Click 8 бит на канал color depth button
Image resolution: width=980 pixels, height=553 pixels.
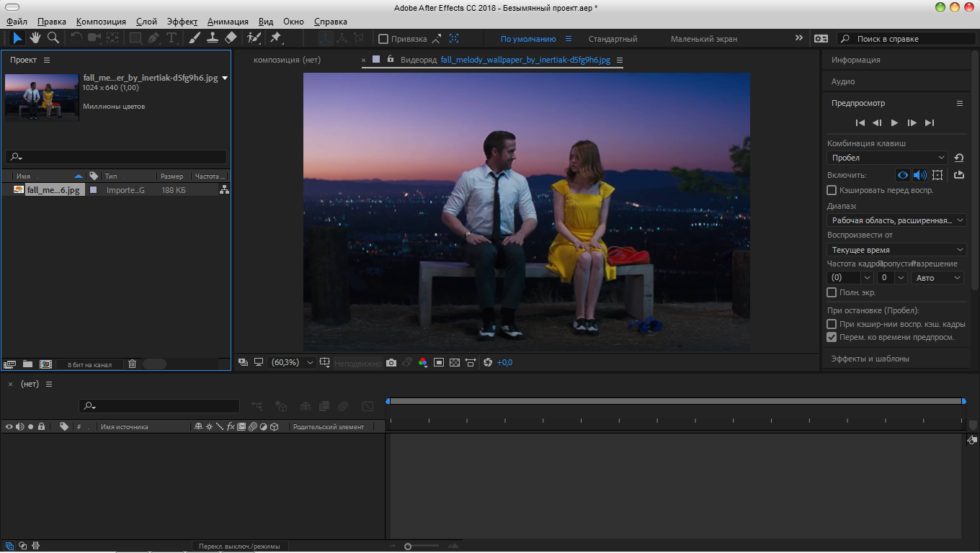pos(89,364)
